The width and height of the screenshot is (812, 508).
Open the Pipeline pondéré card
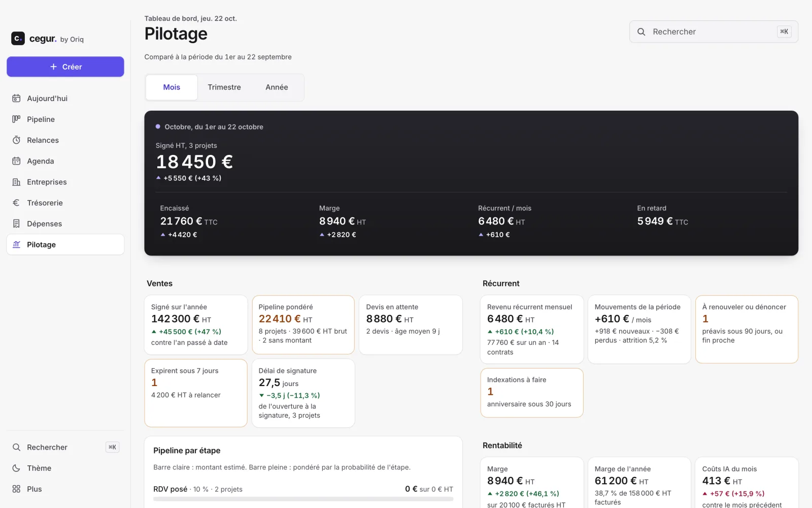[x=303, y=325]
